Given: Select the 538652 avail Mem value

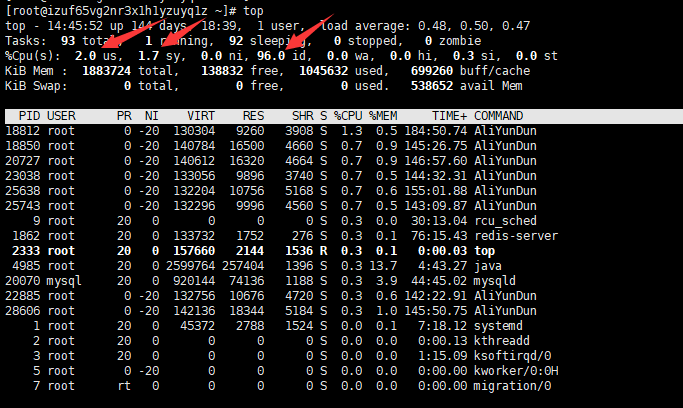Looking at the screenshot, I should tap(432, 86).
